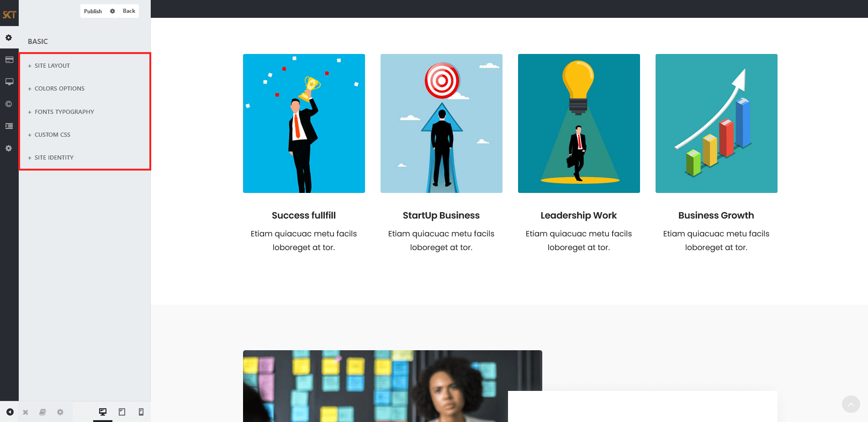This screenshot has width=868, height=422.
Task: Switch to mobile preview mode
Action: tap(141, 412)
